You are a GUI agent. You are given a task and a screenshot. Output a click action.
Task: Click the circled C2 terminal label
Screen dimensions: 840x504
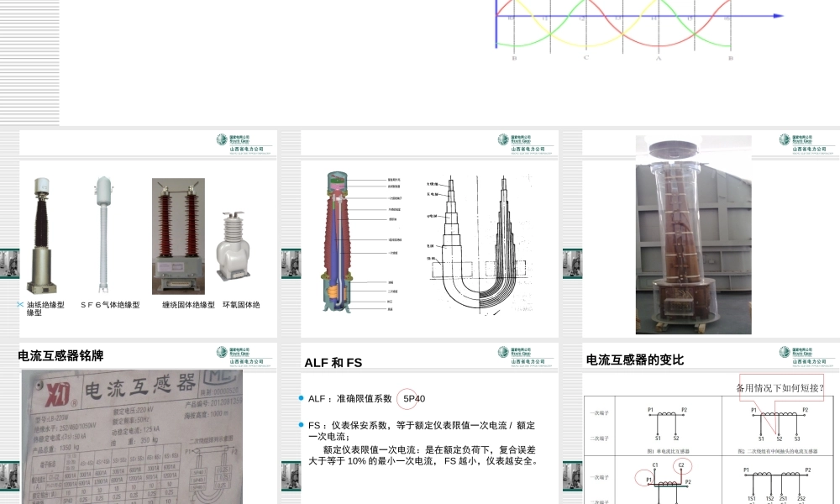click(682, 465)
